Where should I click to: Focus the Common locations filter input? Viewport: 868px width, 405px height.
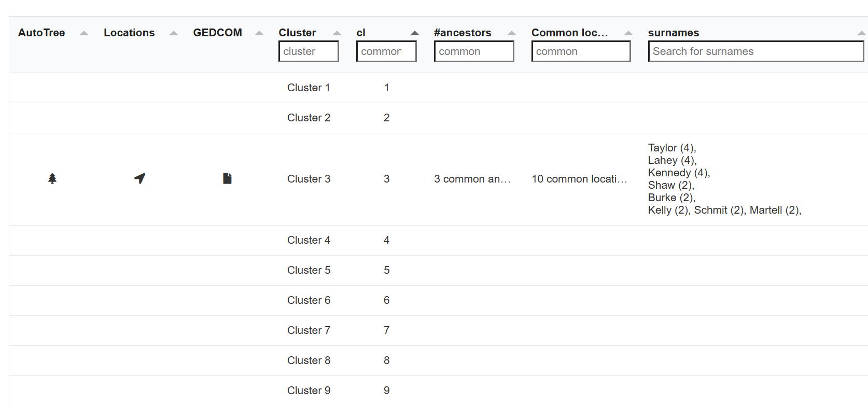(x=581, y=51)
